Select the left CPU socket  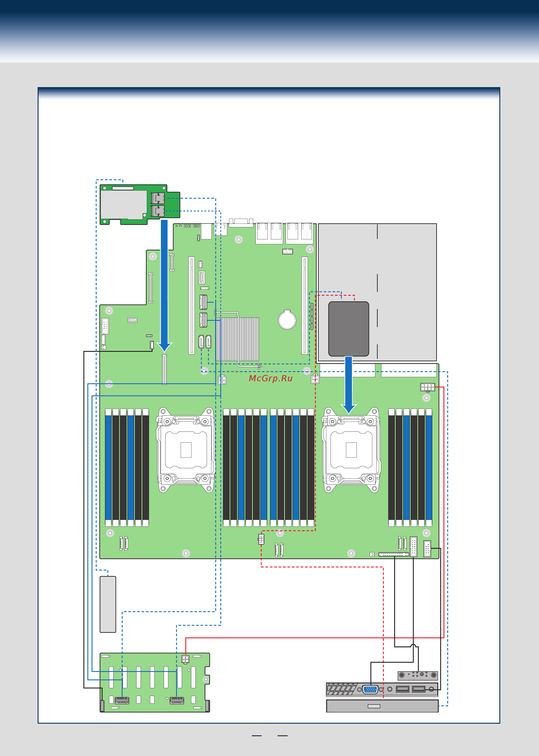(x=186, y=450)
